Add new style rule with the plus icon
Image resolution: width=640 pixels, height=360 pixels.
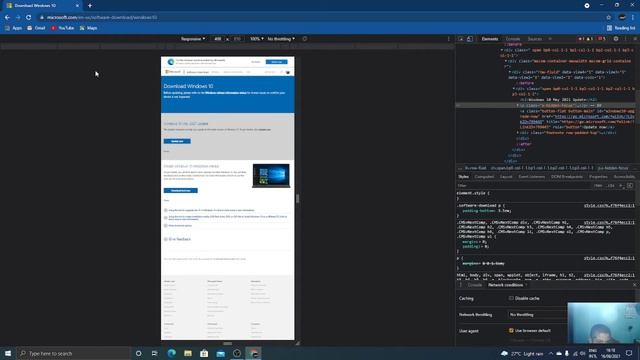[x=621, y=186]
